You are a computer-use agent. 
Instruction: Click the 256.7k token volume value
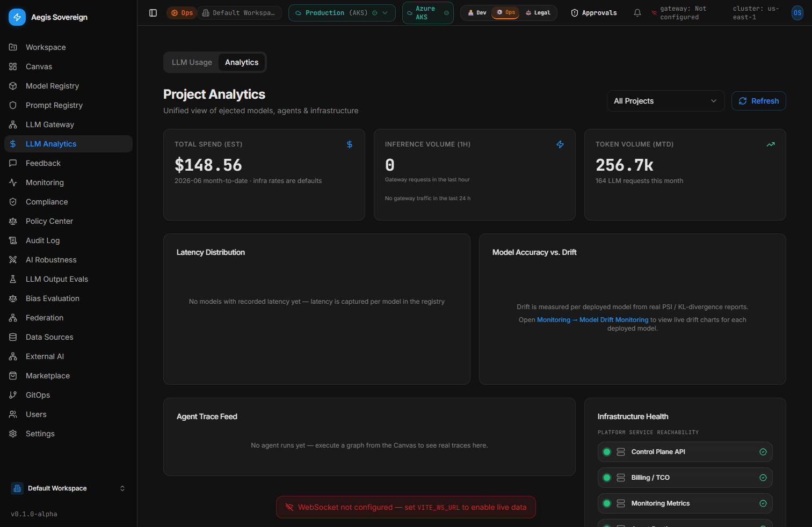[x=625, y=165]
